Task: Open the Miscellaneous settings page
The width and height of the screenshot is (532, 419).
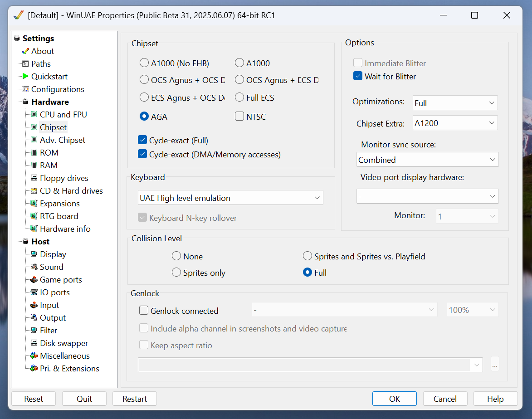Action: 65,356
